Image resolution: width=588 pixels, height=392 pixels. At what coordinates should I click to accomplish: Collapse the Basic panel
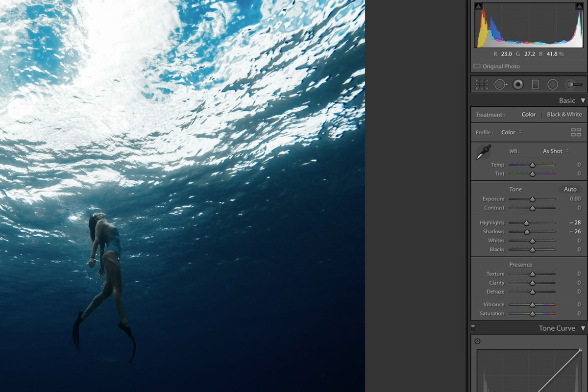click(583, 100)
